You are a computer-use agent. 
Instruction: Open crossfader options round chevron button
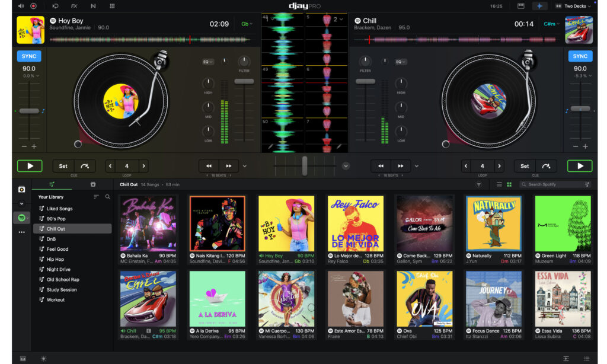click(346, 166)
